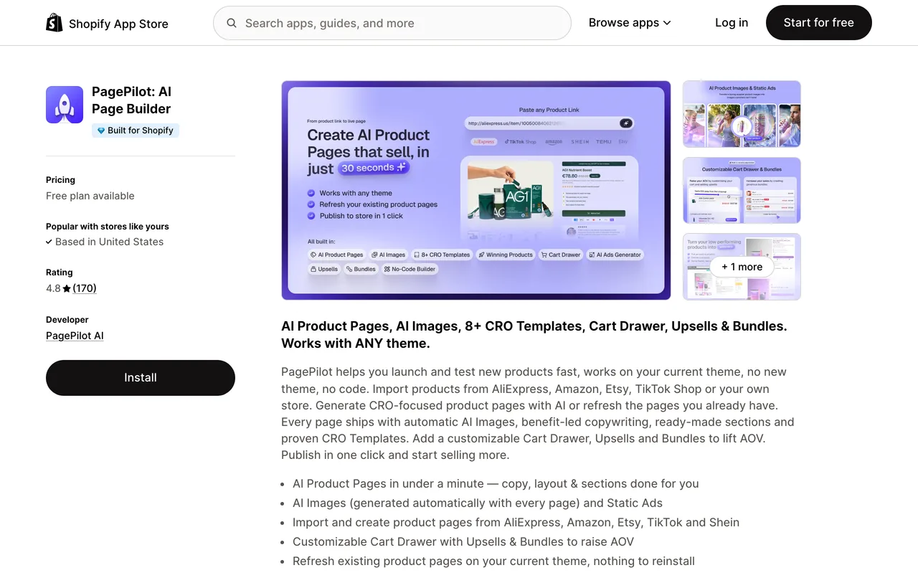Click the bullet about importing from AliExpress

tap(516, 522)
